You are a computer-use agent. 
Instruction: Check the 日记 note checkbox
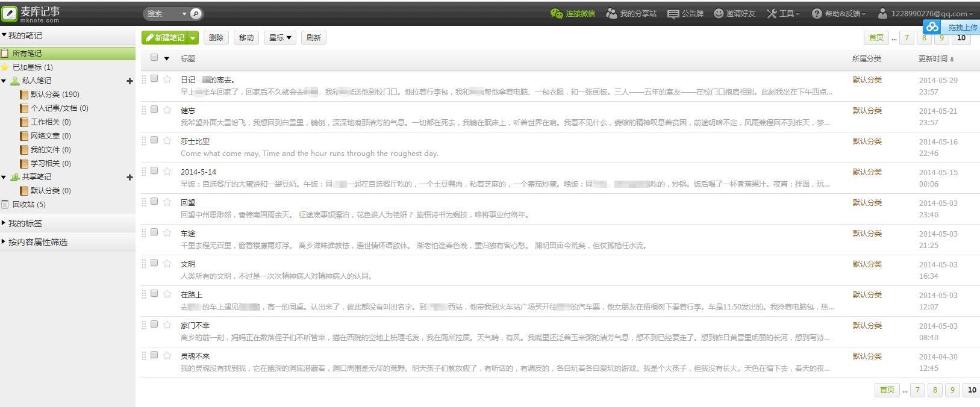[x=154, y=78]
